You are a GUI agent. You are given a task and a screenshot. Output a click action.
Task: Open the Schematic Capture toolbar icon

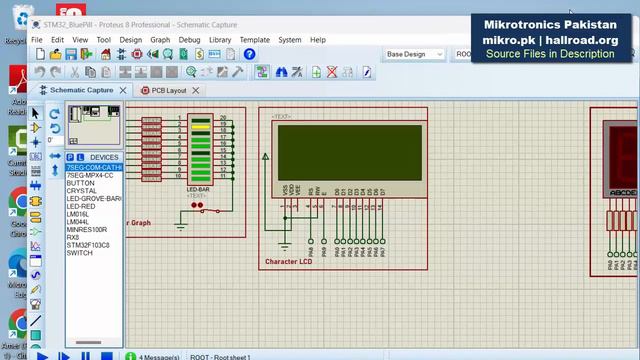[121, 54]
